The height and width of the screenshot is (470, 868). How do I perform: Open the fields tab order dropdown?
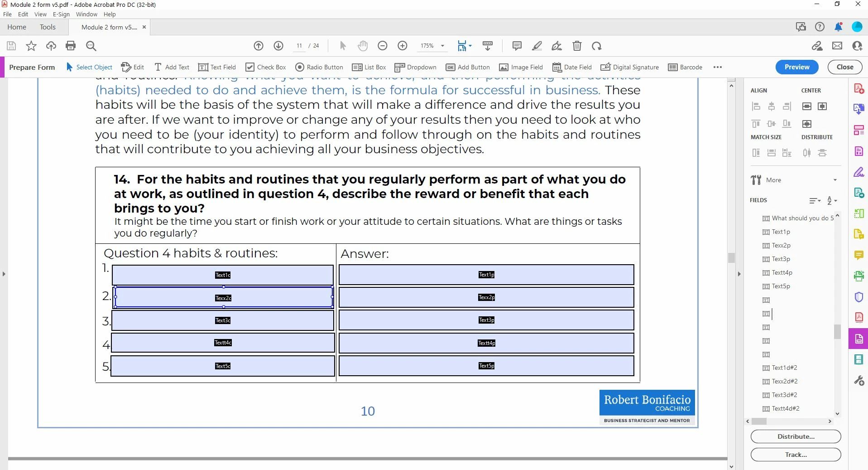pos(815,200)
